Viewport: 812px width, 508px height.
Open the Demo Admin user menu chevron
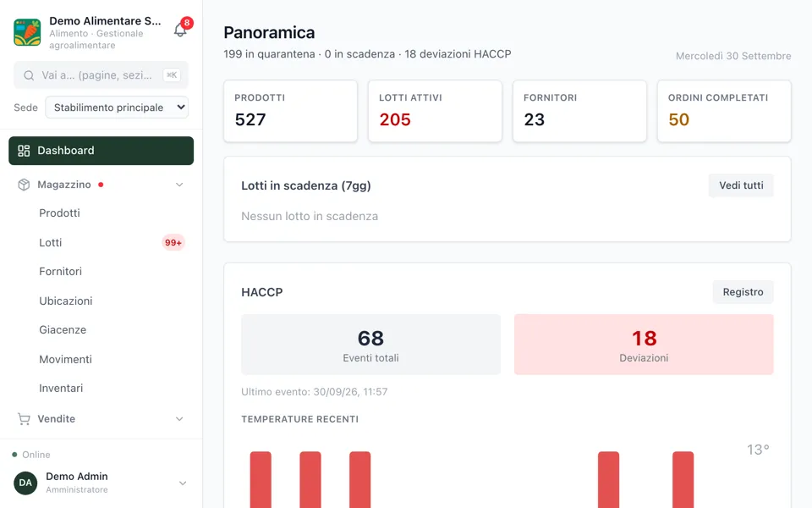point(183,483)
